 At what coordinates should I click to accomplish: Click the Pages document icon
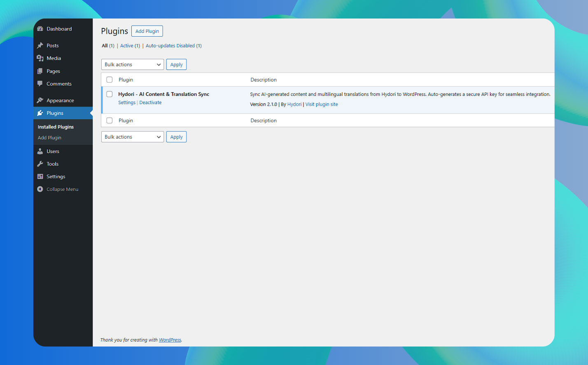[40, 71]
